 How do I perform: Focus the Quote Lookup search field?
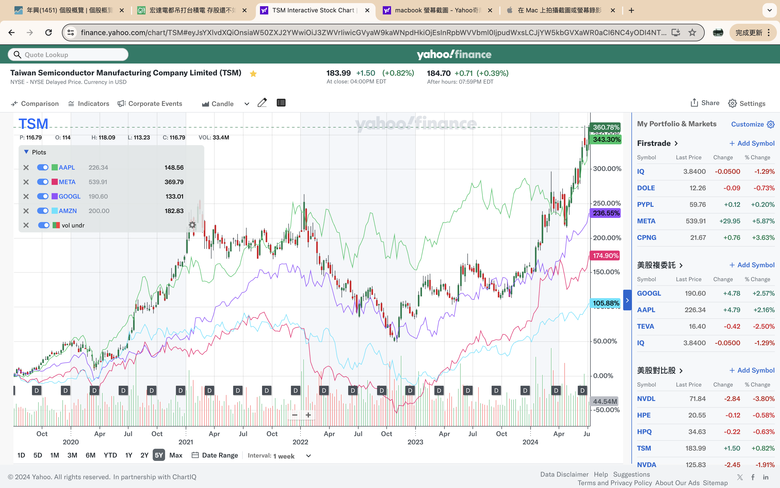(69, 55)
